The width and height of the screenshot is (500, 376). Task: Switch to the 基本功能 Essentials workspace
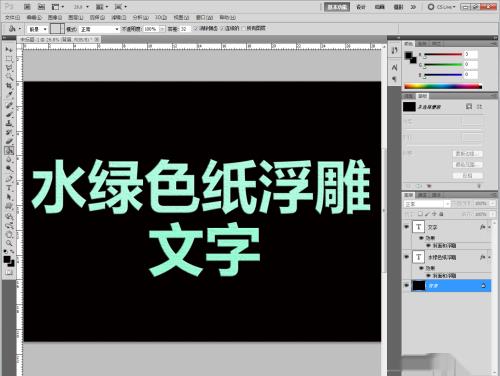click(337, 7)
